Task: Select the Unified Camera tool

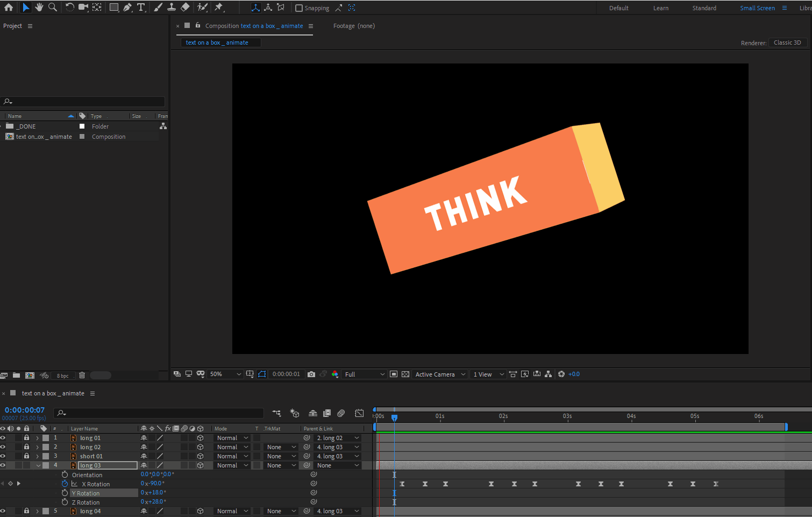Action: (83, 8)
